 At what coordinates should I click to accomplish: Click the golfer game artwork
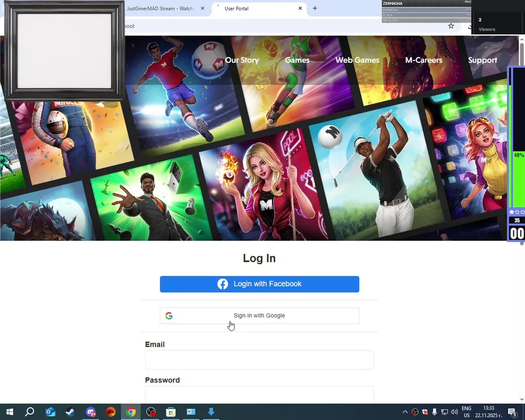377,169
